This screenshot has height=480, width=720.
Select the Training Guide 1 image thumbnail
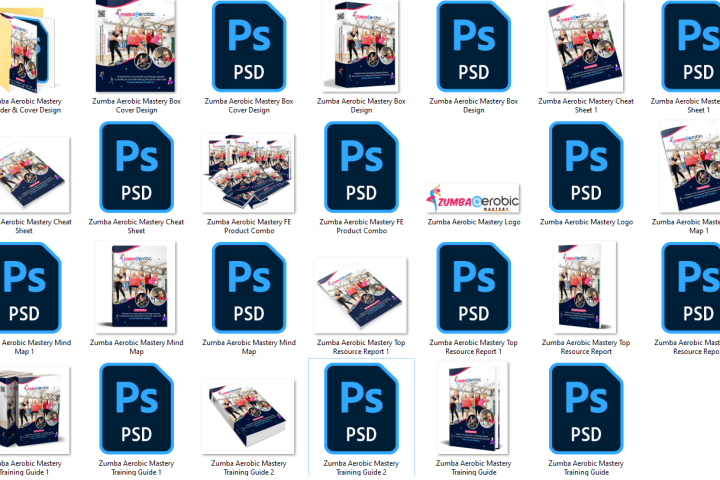coord(33,410)
